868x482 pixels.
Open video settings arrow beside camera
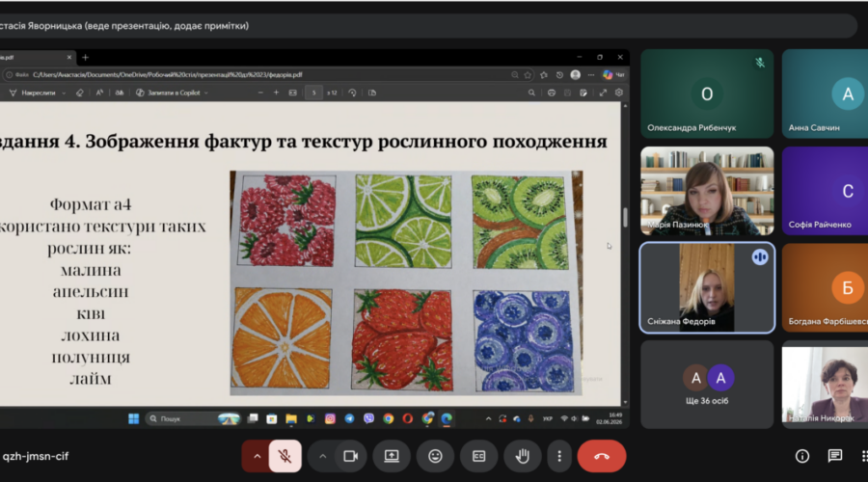[x=323, y=456]
